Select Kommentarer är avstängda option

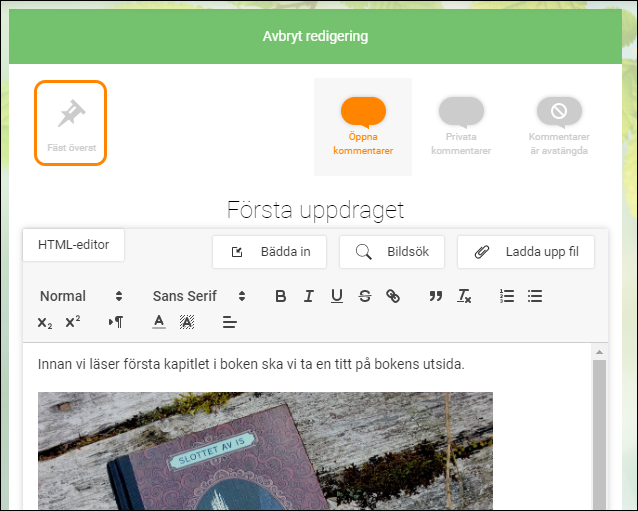click(x=559, y=127)
